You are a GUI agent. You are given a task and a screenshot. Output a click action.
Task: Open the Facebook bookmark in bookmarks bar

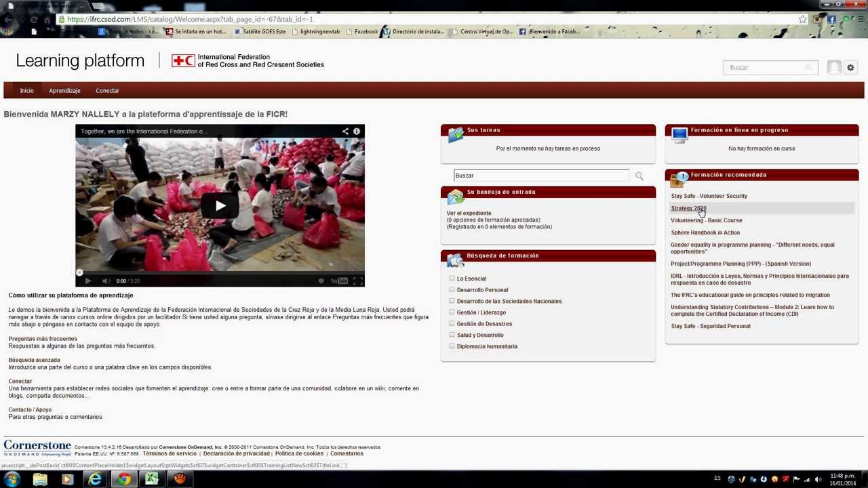361,32
